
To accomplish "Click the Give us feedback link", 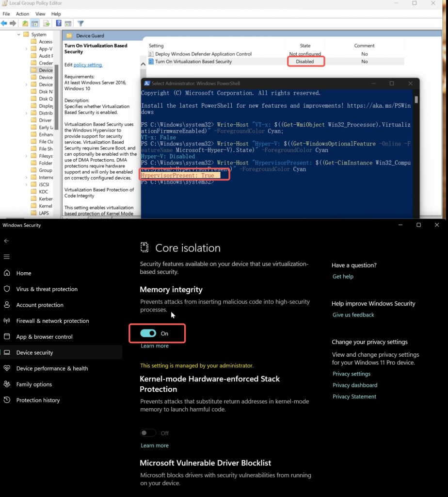I will tap(353, 315).
